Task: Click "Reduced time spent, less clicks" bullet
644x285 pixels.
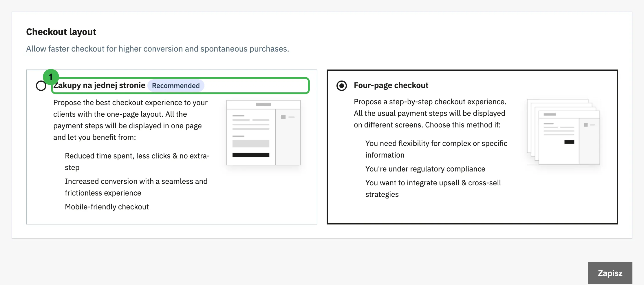Action: tap(137, 162)
